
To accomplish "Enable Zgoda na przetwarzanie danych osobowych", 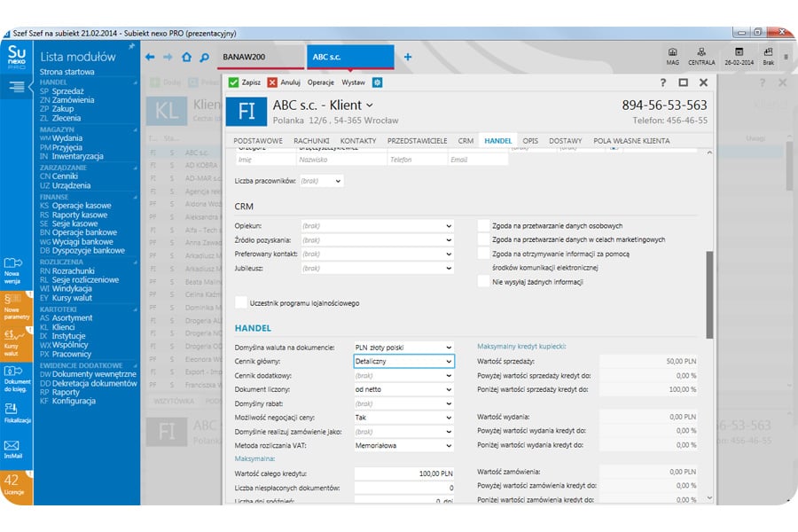I will 483,226.
